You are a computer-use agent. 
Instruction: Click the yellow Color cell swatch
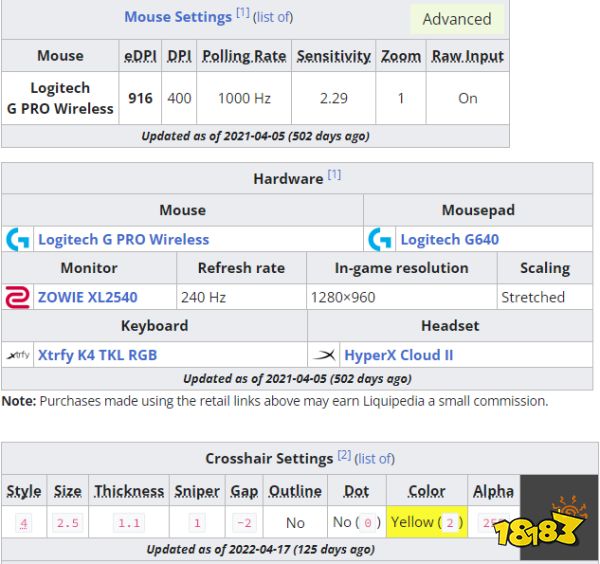pyautogui.click(x=427, y=522)
